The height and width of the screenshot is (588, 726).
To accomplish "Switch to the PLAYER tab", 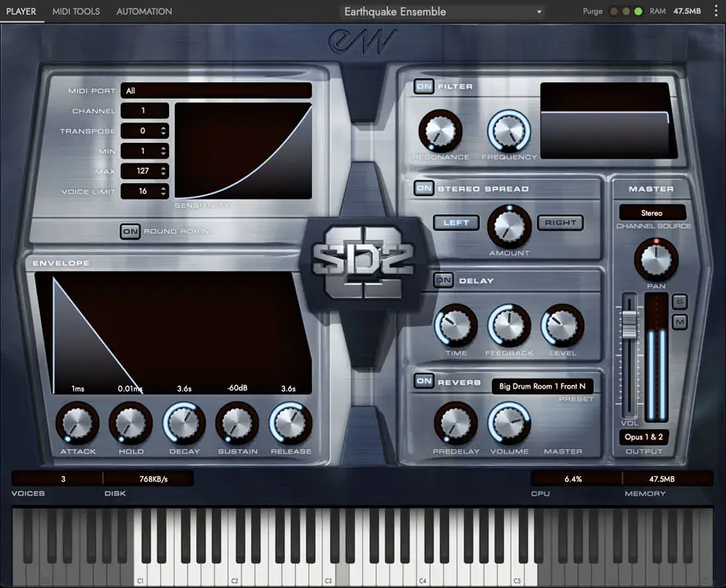I will point(21,11).
